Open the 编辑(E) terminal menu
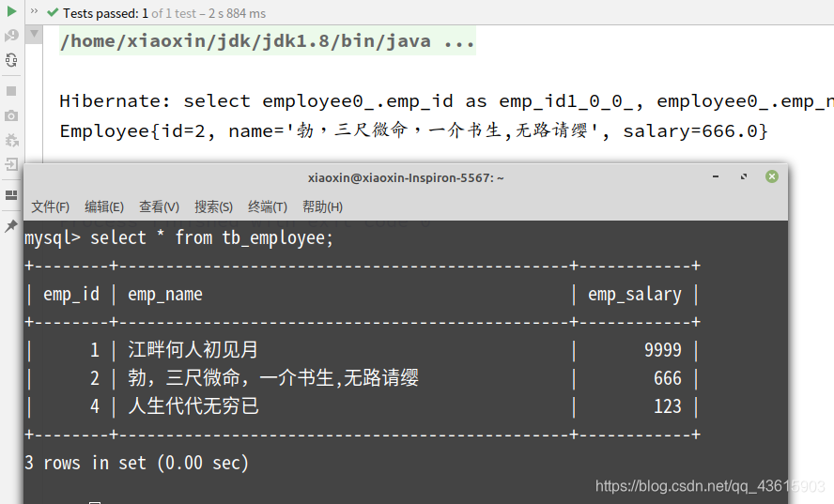 click(104, 206)
